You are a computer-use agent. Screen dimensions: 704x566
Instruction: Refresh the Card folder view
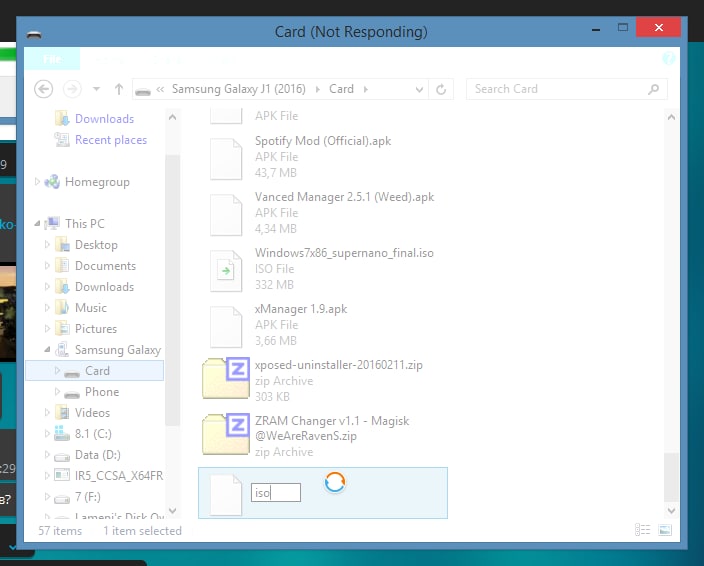pos(441,89)
